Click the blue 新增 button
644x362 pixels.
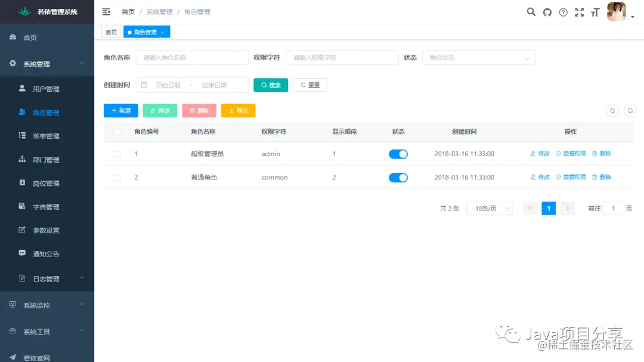click(x=120, y=110)
